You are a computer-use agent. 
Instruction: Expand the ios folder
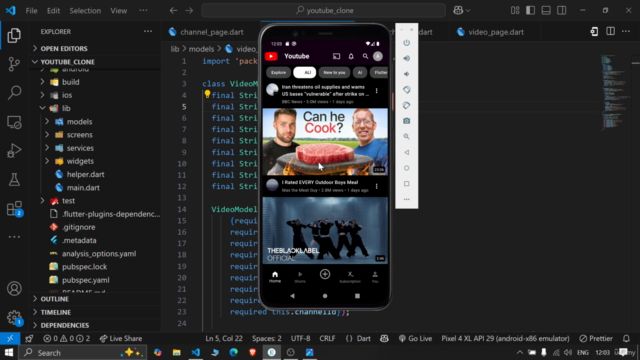pos(67,95)
